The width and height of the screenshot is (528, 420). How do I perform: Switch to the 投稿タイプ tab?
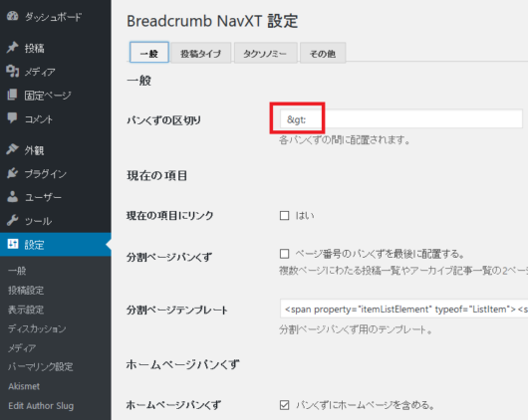(x=200, y=53)
